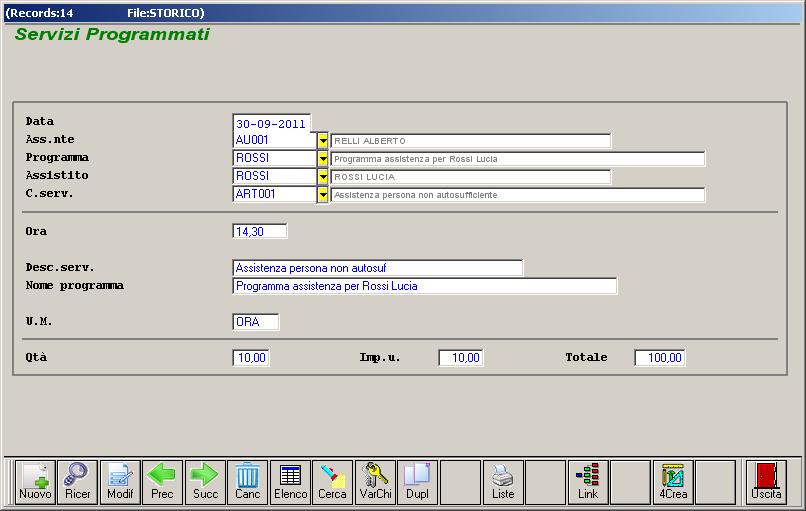Click the ROSSI LUCIA name box
This screenshot has height=511, width=806.
[471, 177]
